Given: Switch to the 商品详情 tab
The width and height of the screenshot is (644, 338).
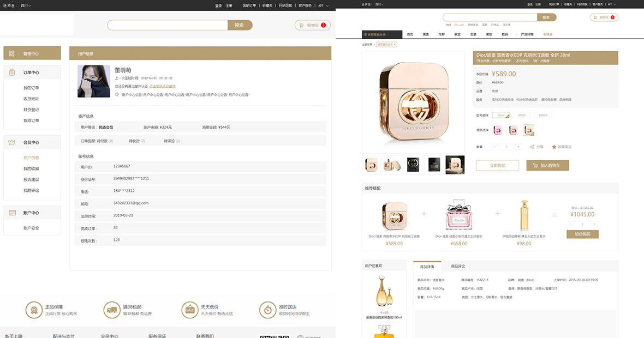Looking at the screenshot, I should (427, 267).
